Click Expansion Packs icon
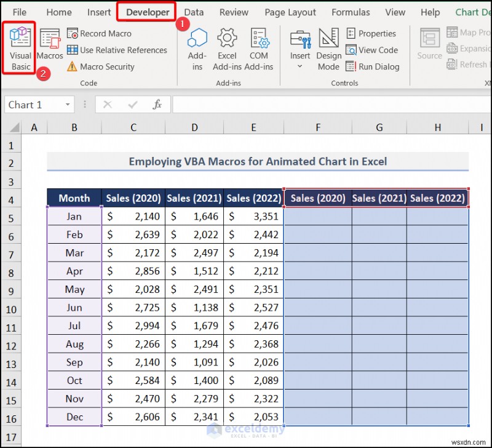The height and width of the screenshot is (448, 492). coord(452,49)
